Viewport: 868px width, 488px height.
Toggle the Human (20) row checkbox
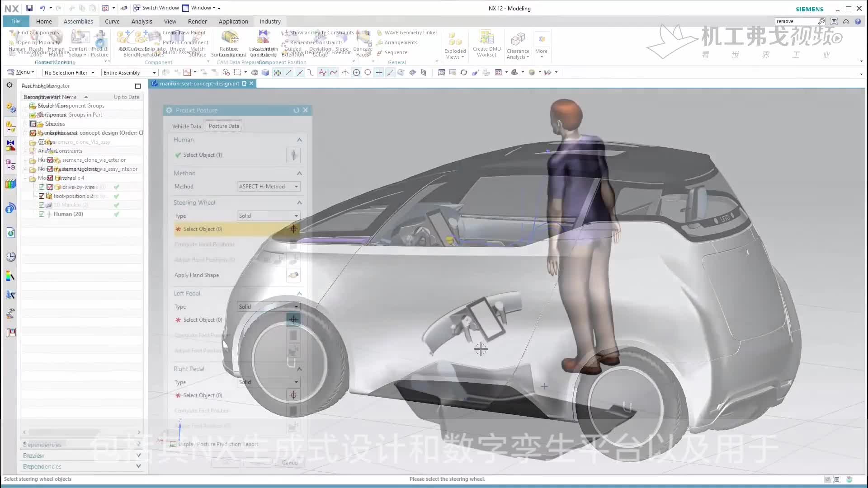pos(42,214)
